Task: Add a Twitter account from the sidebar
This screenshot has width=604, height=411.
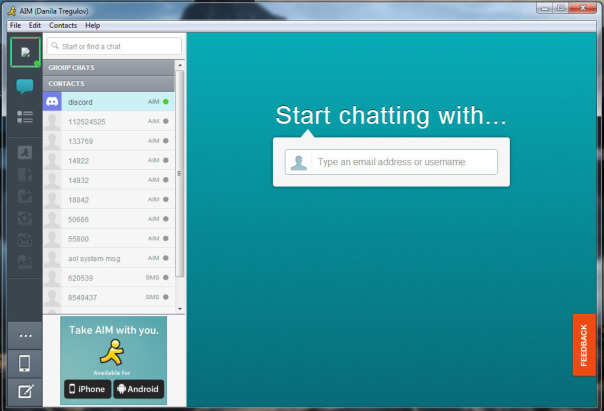Action: 25,196
